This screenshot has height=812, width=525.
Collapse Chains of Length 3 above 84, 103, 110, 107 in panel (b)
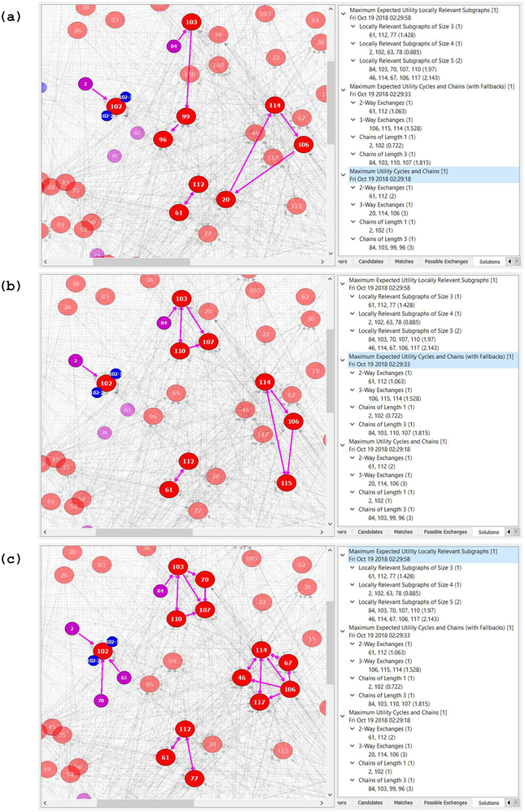pyautogui.click(x=352, y=424)
